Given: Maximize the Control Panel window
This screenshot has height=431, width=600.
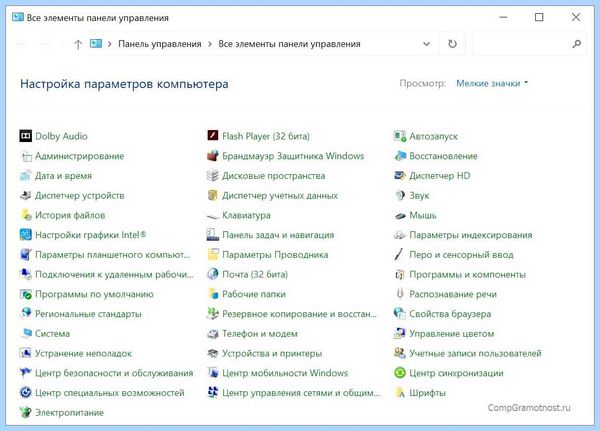Looking at the screenshot, I should pos(539,17).
